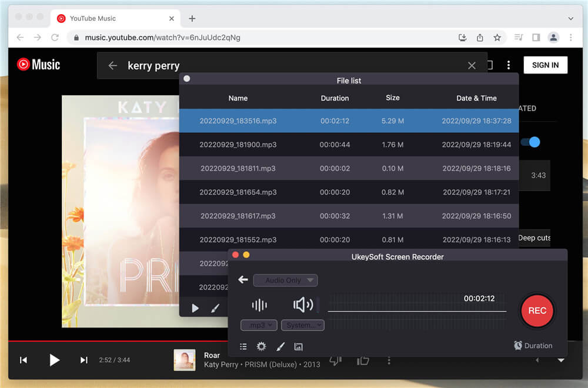
Task: Click the sound waveform icon in recorder
Action: pos(259,305)
